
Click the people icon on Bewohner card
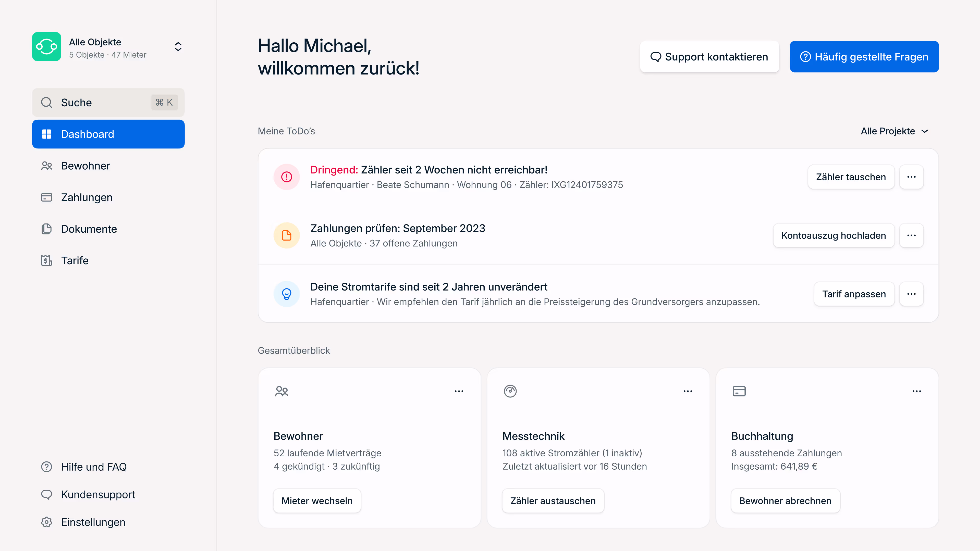tap(281, 391)
